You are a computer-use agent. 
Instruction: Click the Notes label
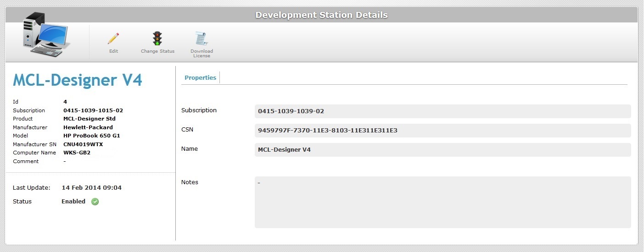tap(190, 182)
